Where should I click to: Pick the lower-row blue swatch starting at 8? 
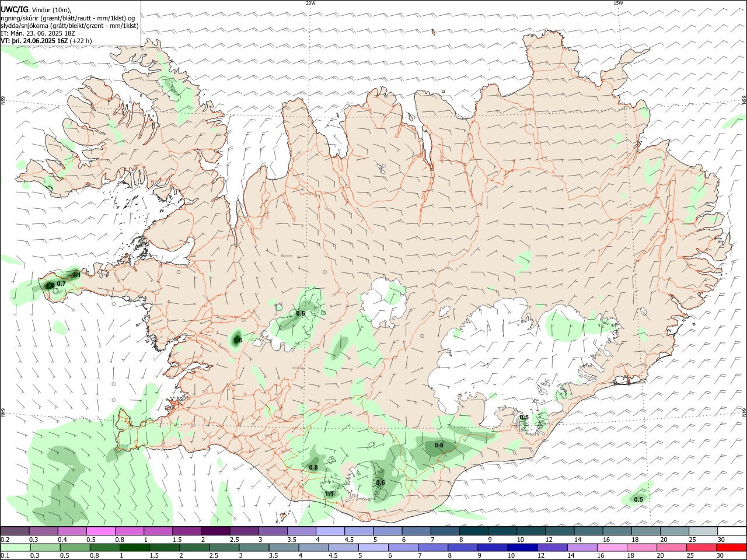tap(463, 548)
